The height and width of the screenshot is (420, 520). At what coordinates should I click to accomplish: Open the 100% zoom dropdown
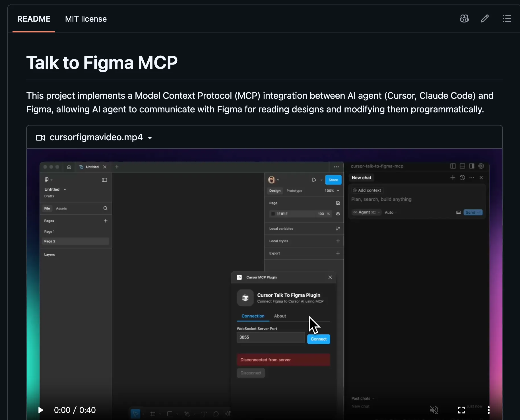(x=332, y=191)
